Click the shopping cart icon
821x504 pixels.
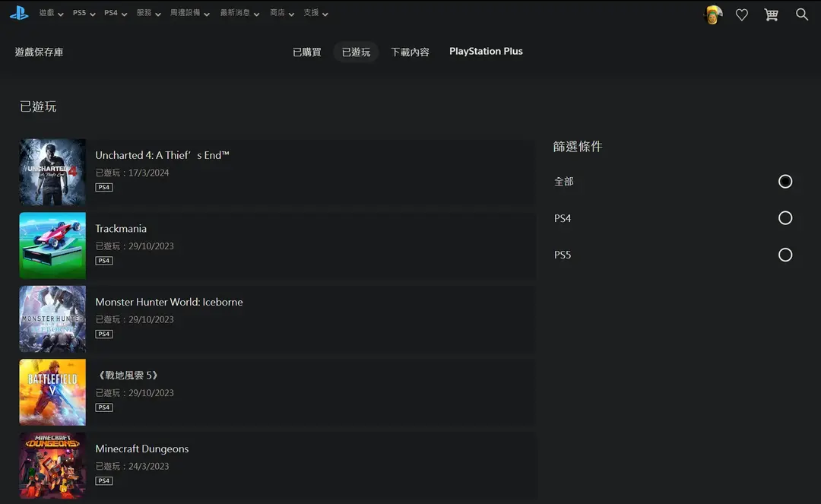click(771, 14)
